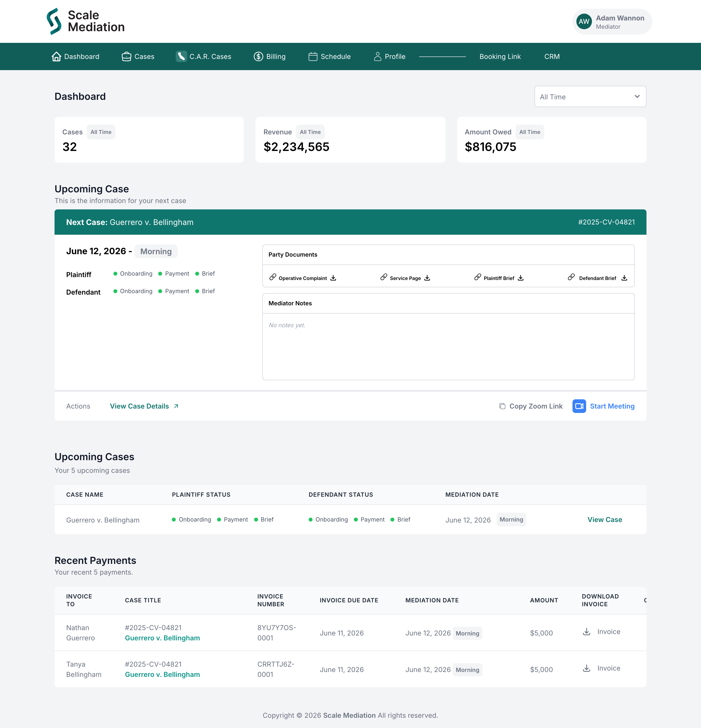Click download icon in Tanya Bellingham row
The width and height of the screenshot is (701, 728).
587,668
